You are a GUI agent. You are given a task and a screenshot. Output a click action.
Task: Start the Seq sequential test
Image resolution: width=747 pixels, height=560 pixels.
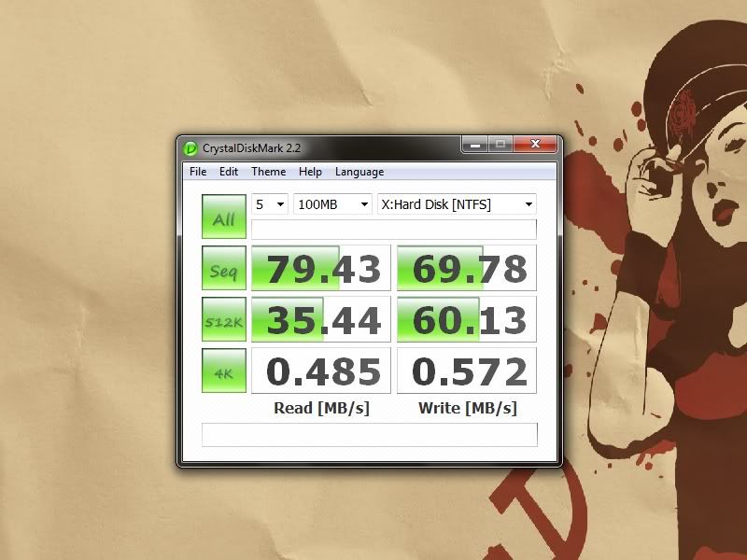point(224,268)
